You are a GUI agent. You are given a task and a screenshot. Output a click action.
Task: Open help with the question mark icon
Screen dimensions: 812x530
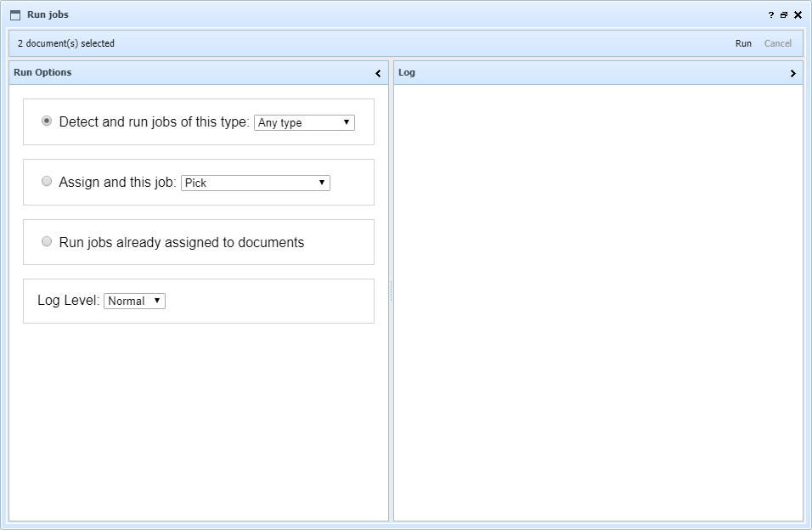[771, 15]
